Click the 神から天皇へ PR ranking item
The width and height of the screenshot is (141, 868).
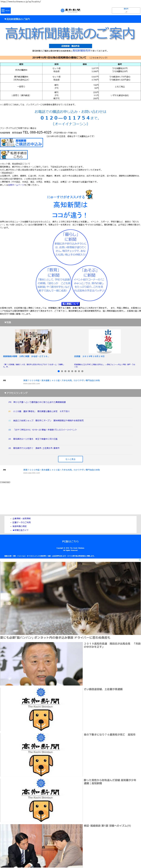[39, 402]
